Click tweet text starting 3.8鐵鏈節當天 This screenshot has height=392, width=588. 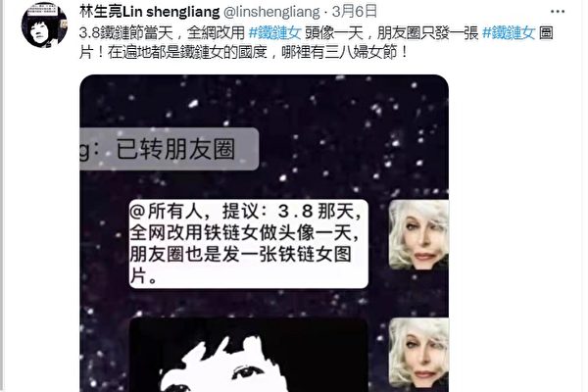click(x=316, y=42)
